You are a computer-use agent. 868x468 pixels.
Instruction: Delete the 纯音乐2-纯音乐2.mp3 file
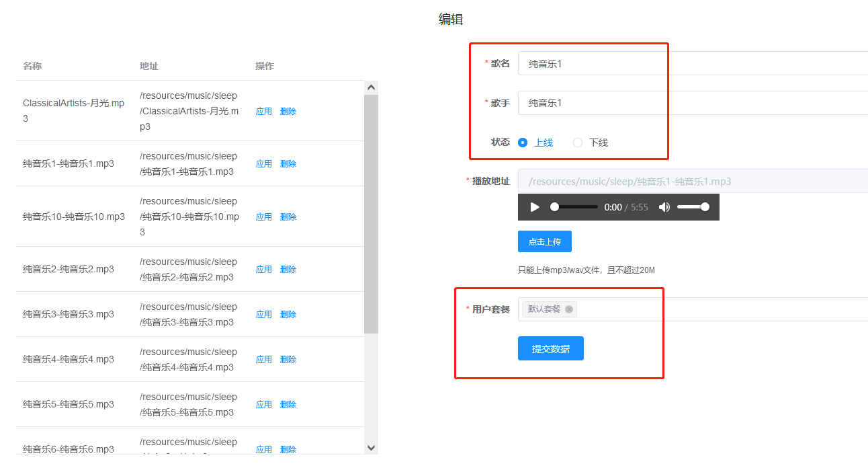click(288, 270)
